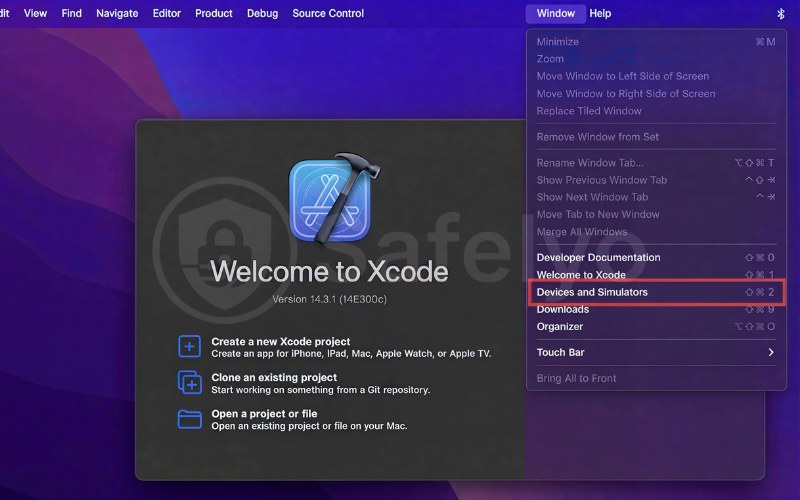The height and width of the screenshot is (500, 800).
Task: Click Minimize in the Window menu
Action: point(656,42)
